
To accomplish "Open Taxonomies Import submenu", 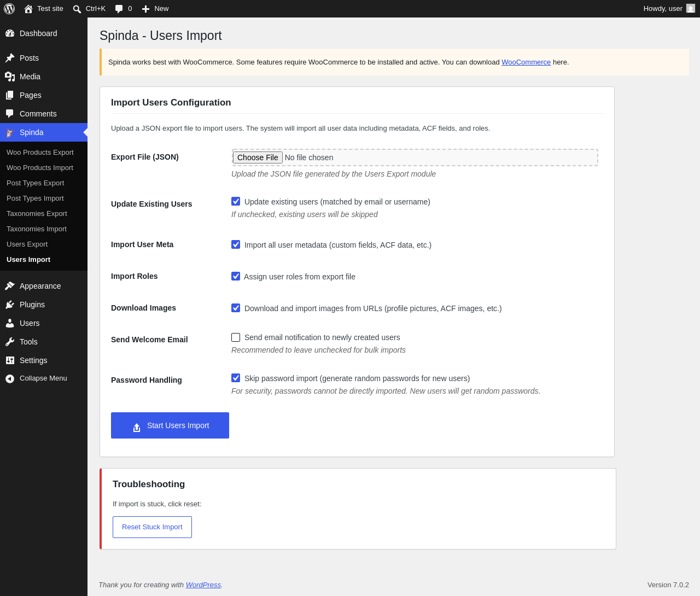I will click(44, 229).
